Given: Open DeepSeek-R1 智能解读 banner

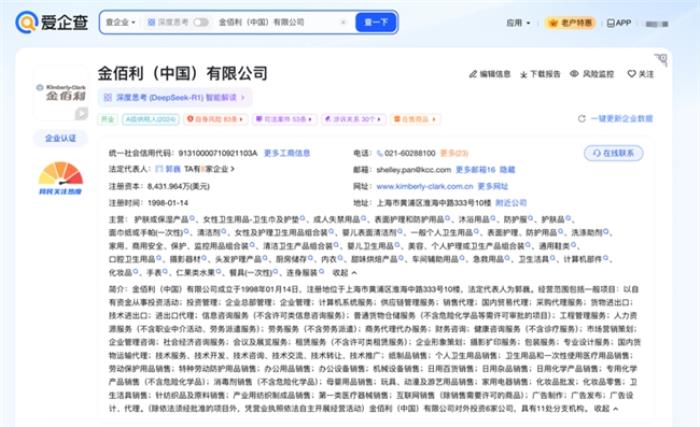Looking at the screenshot, I should tap(175, 97).
